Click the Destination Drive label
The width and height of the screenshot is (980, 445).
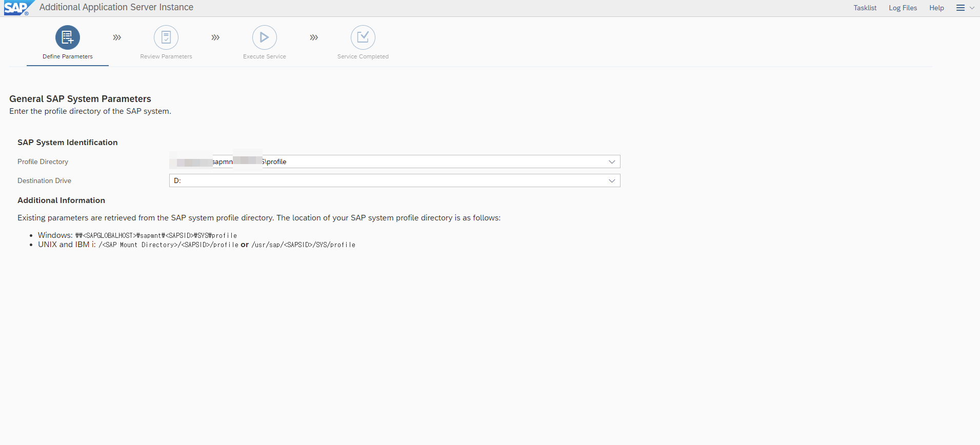click(x=44, y=180)
